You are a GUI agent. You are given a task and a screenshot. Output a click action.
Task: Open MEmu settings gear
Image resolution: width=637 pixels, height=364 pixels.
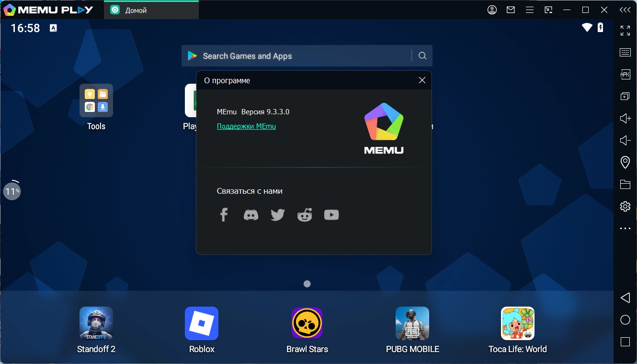coord(625,206)
